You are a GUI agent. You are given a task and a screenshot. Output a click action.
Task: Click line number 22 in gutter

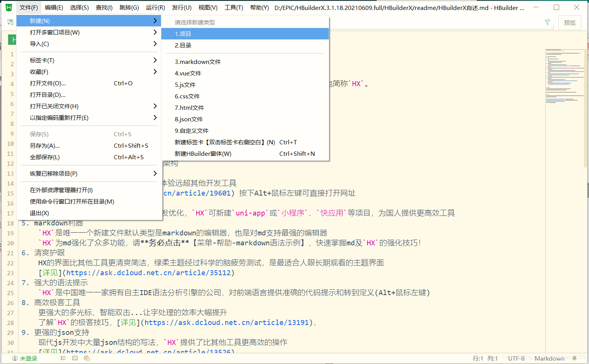pos(10,263)
